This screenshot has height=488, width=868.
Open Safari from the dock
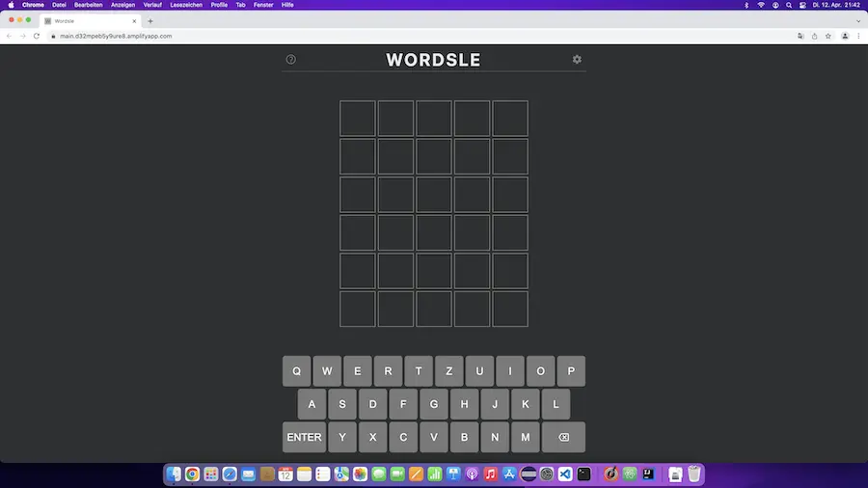(230, 474)
